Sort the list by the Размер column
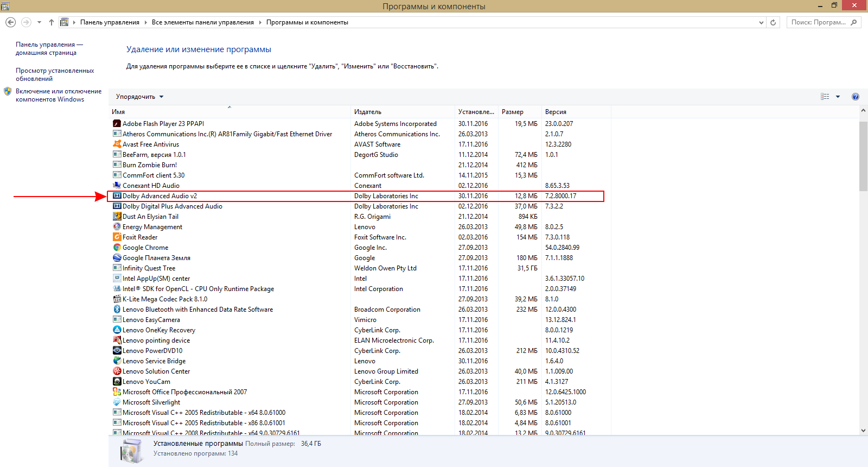 pos(520,112)
